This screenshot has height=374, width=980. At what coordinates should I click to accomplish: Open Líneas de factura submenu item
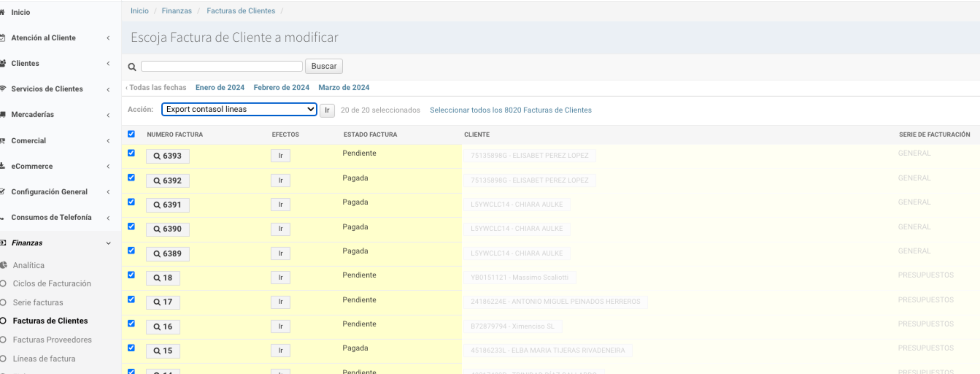pos(44,359)
